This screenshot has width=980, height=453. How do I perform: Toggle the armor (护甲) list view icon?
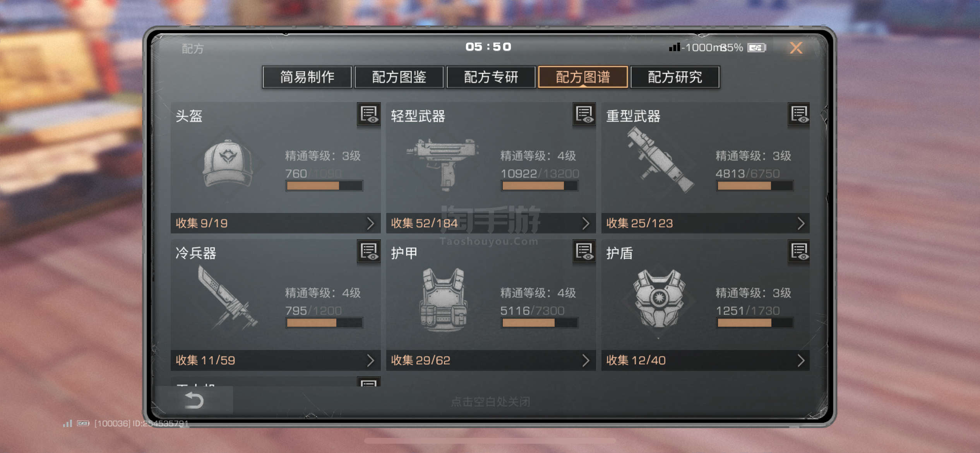point(584,252)
